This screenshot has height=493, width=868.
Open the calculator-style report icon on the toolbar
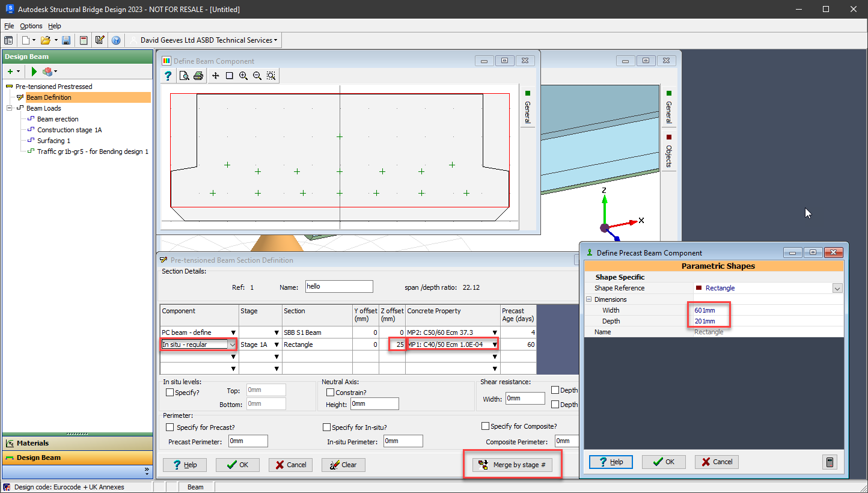point(84,40)
